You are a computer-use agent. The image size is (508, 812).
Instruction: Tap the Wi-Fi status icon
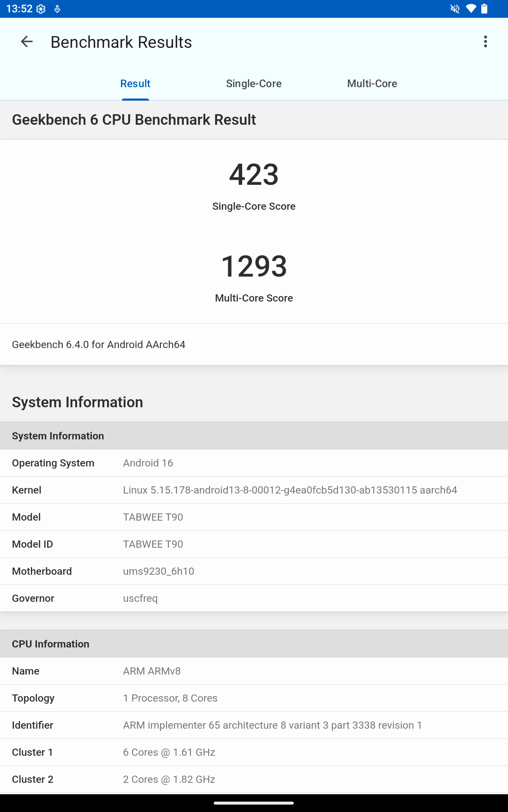[470, 9]
